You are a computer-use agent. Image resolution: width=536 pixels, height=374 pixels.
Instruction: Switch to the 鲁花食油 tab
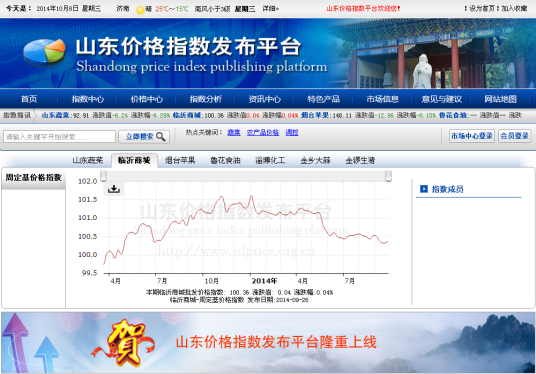click(225, 160)
